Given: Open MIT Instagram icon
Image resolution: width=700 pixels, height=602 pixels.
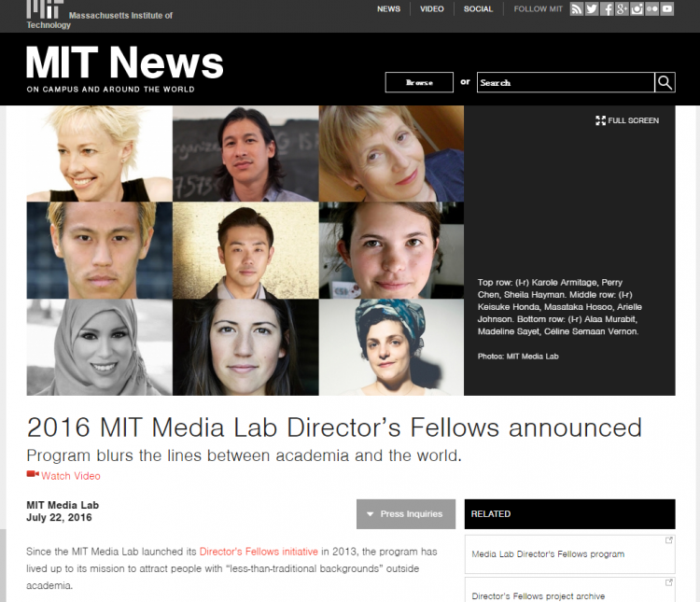Looking at the screenshot, I should tap(637, 9).
